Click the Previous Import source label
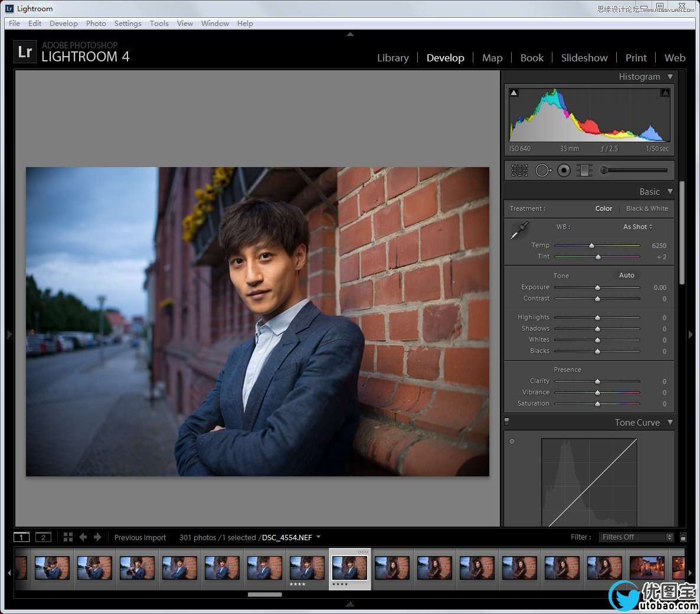Image resolution: width=700 pixels, height=614 pixels. pos(140,537)
